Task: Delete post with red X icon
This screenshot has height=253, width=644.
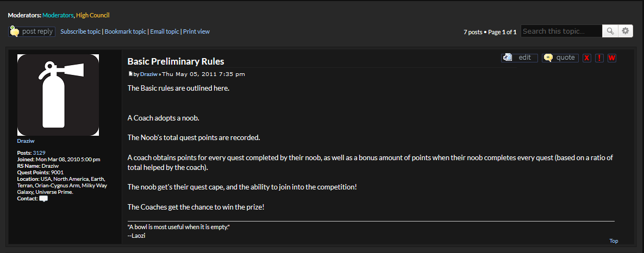Action: [x=587, y=58]
